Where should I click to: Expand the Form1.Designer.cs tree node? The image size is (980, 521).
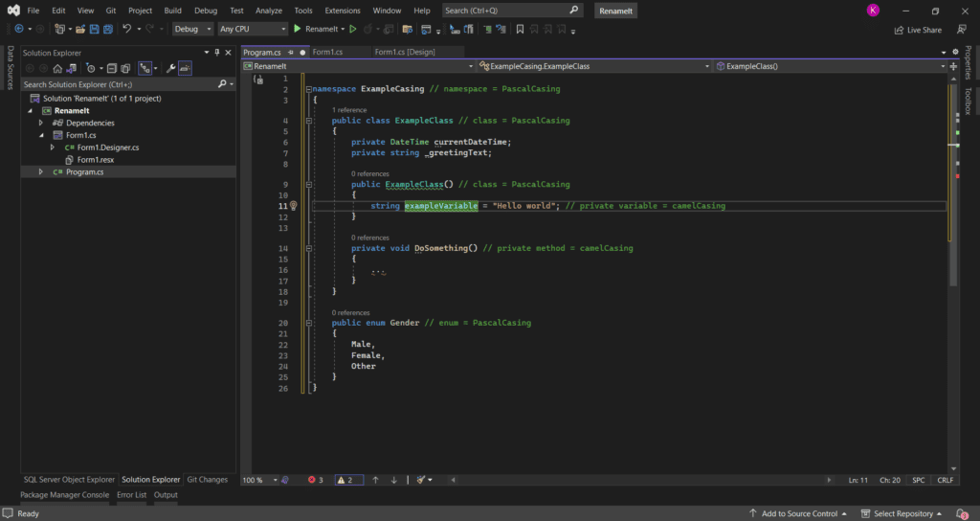[x=53, y=147]
